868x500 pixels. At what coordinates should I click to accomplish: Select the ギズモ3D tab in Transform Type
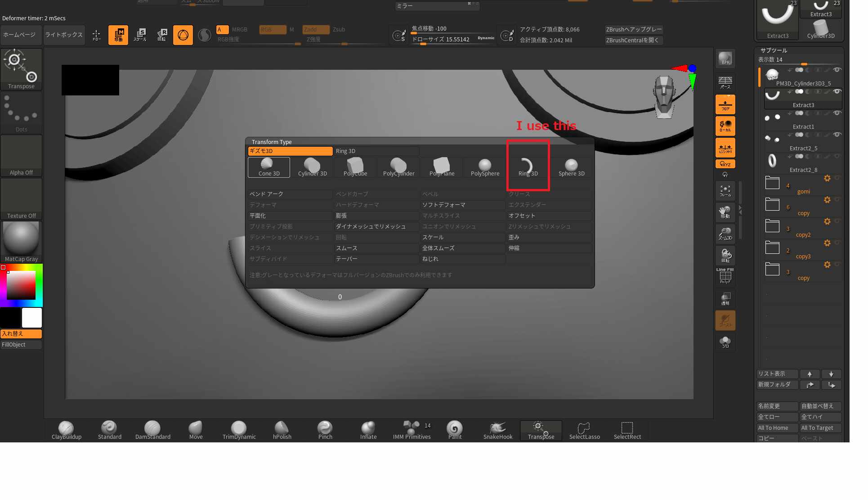(x=290, y=151)
